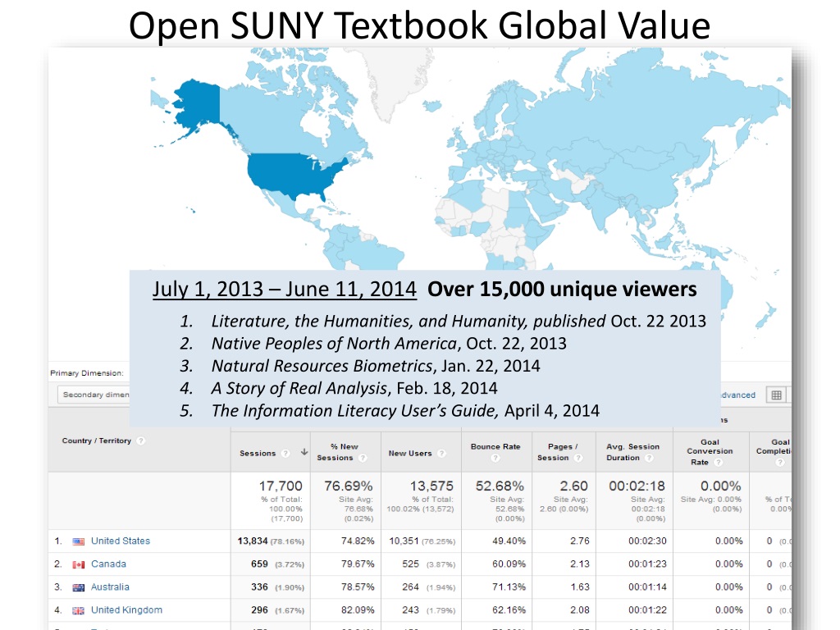Screen dimensions: 840x630
Task: Click the advanced filter link
Action: pos(738,395)
